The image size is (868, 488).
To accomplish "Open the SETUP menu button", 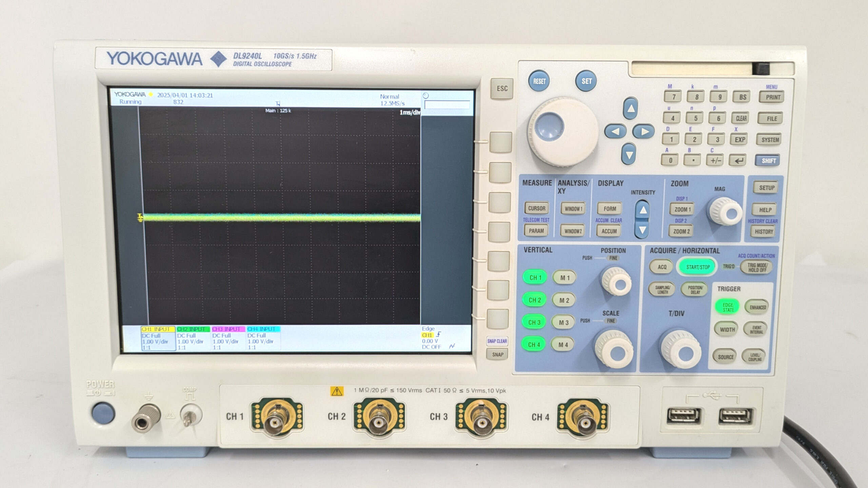I will click(x=766, y=188).
